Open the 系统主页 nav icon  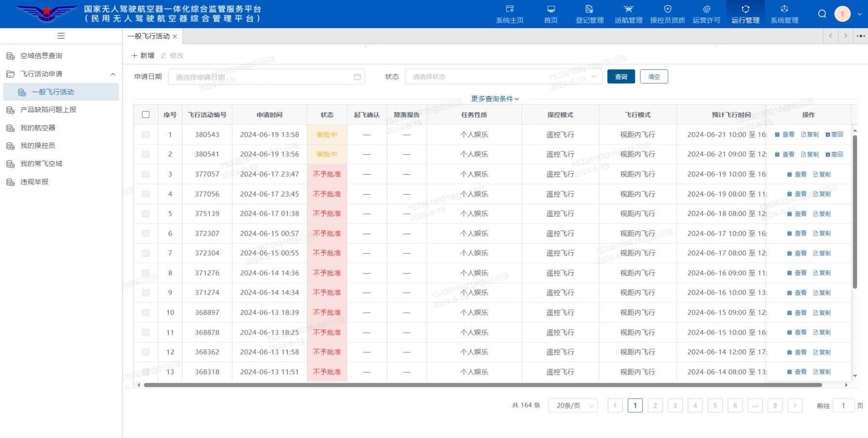[x=509, y=14]
